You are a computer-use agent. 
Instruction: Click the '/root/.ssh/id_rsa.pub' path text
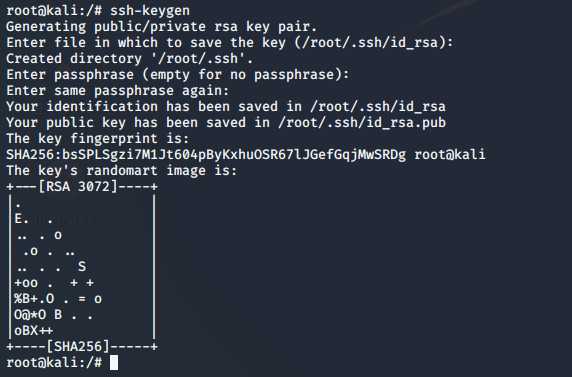click(x=362, y=122)
